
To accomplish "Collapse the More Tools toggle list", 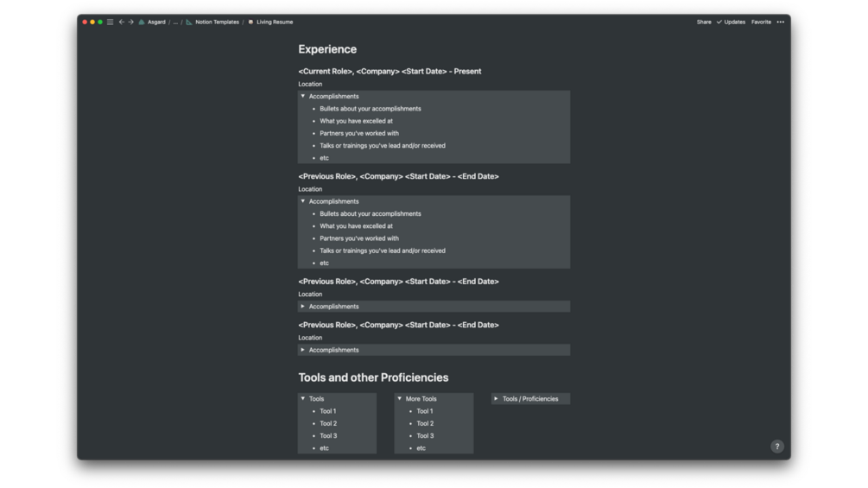I will [x=400, y=399].
